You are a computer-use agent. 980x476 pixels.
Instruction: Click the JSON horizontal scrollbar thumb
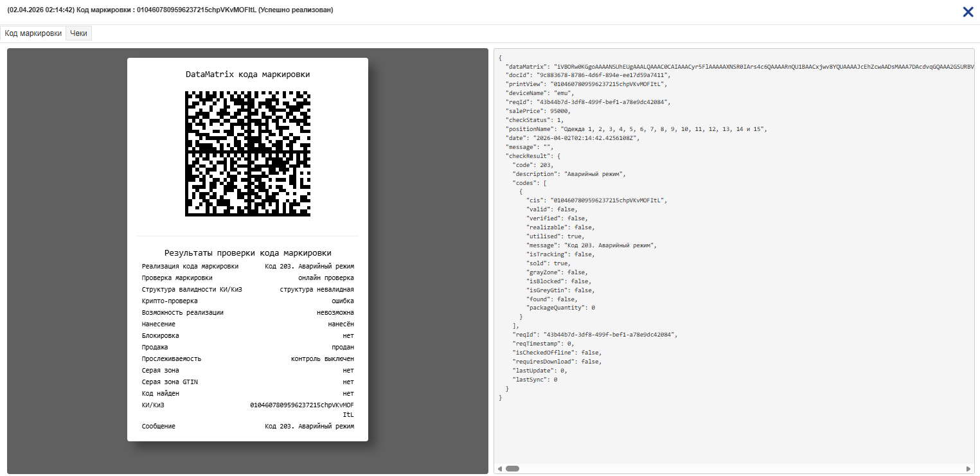click(512, 468)
